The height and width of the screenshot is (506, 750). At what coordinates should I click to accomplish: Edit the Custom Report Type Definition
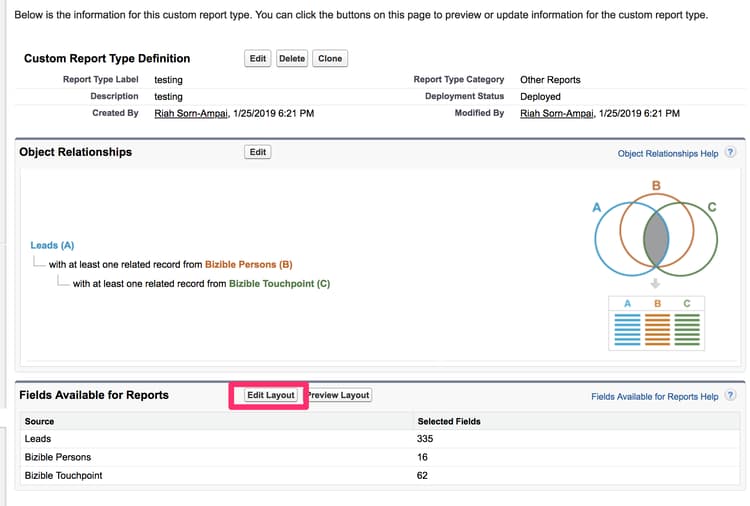point(257,58)
